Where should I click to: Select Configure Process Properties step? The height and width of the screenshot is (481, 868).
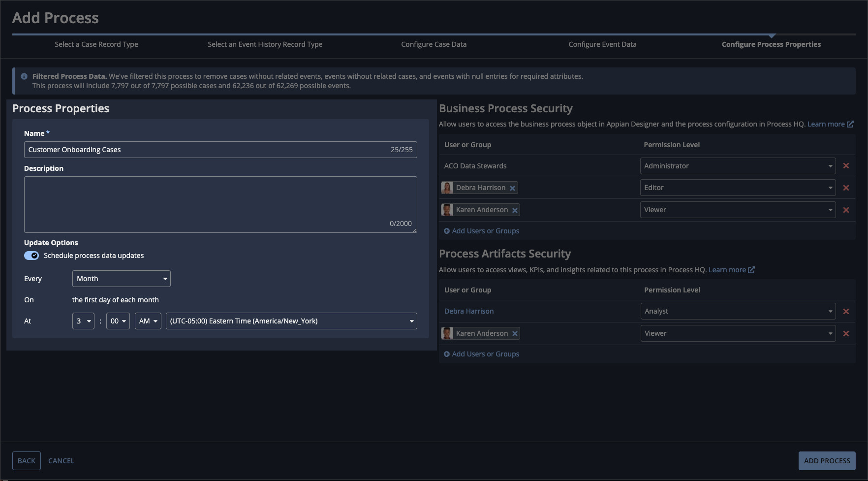point(771,44)
